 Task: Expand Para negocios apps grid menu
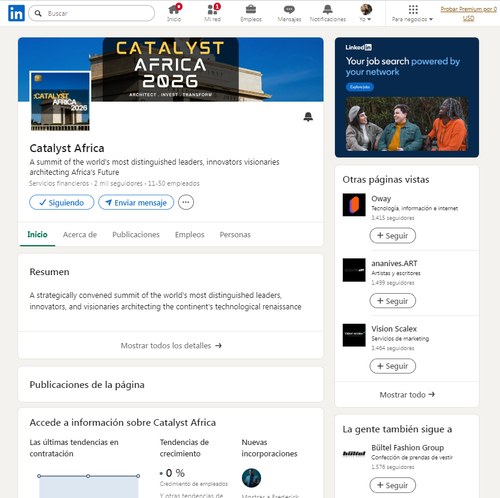coord(413,13)
